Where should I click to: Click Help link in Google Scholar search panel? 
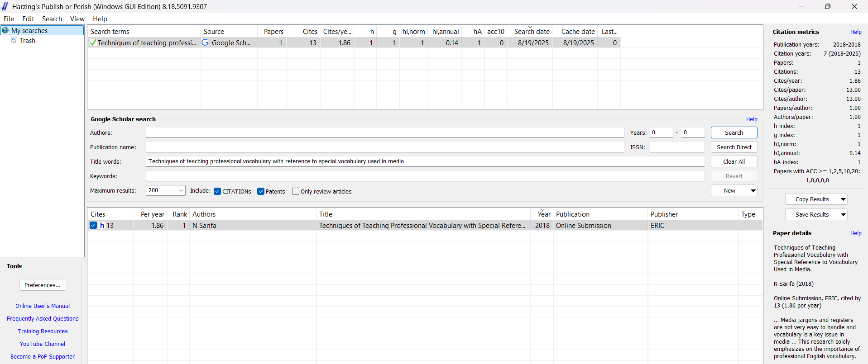coord(752,119)
